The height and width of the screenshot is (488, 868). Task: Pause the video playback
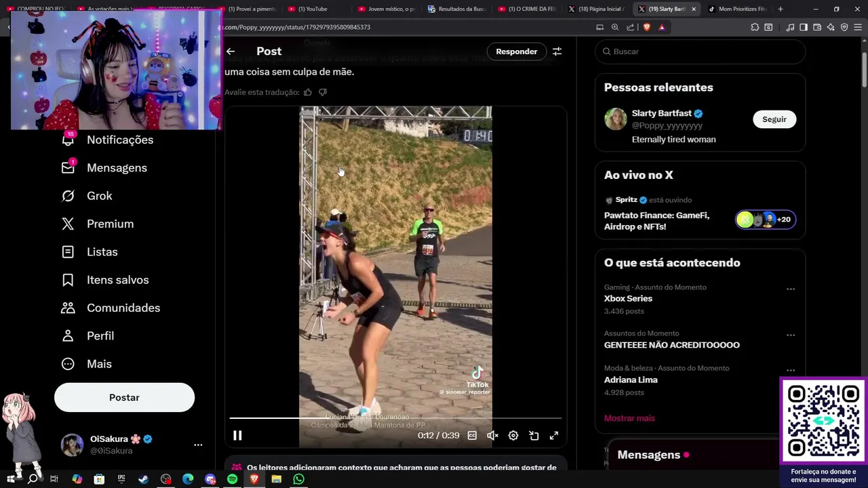[x=237, y=436]
